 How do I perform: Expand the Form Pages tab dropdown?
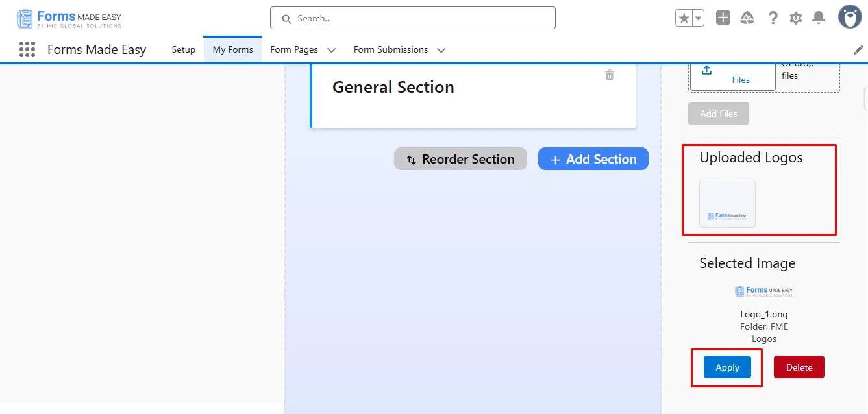(331, 50)
